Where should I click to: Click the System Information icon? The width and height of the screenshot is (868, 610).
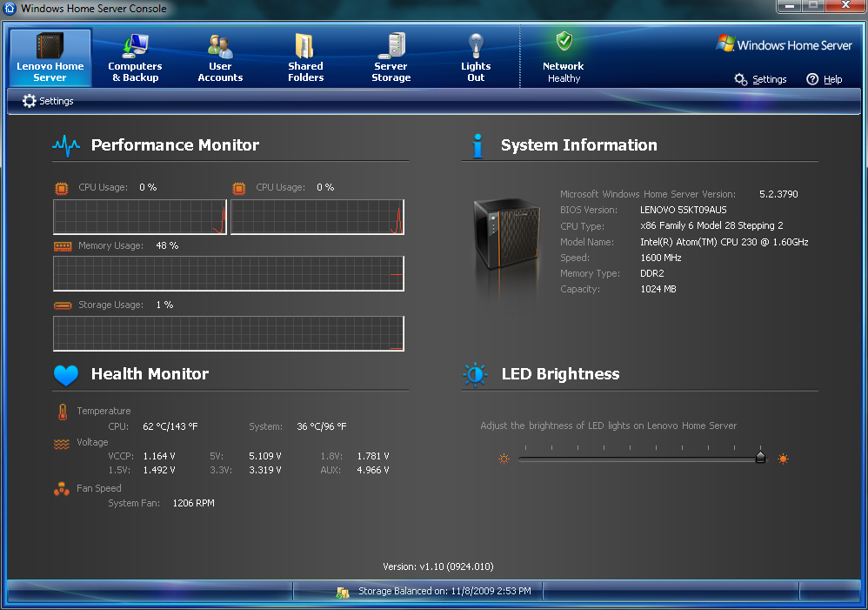click(477, 145)
